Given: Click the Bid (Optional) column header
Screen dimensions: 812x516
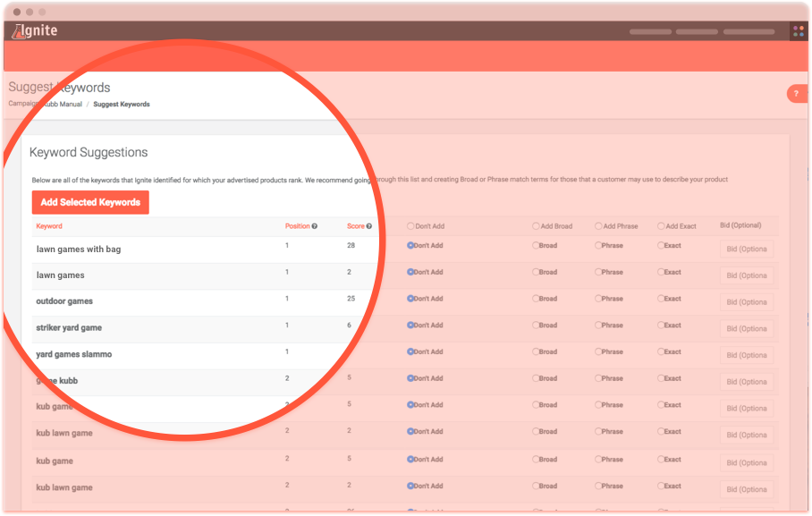Looking at the screenshot, I should point(740,225).
